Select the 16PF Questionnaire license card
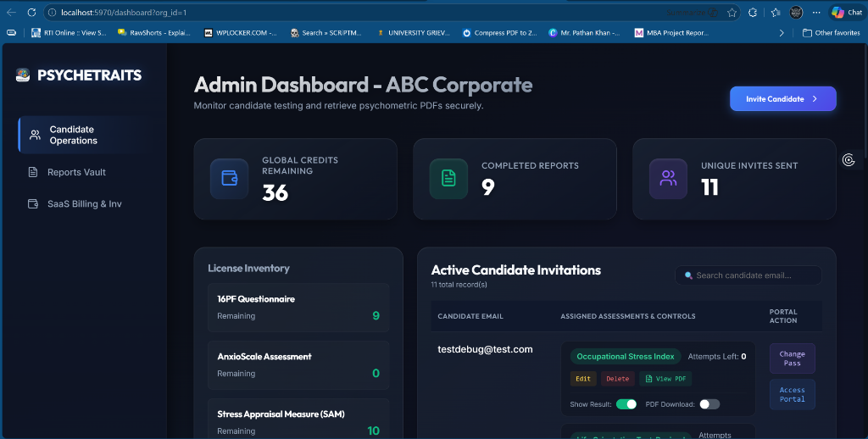 [298, 308]
